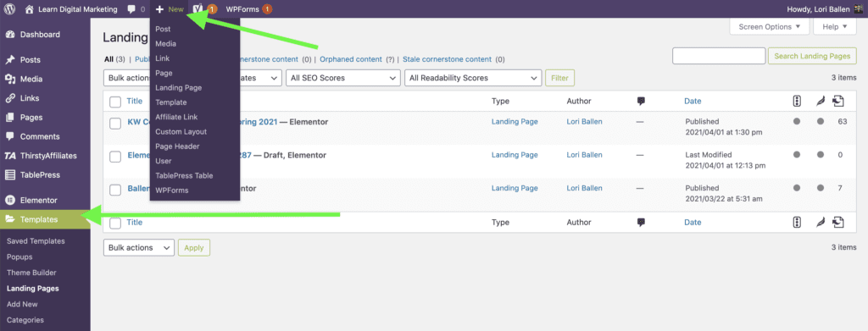The height and width of the screenshot is (331, 868).
Task: Click the landing pages search input field
Action: coord(719,56)
